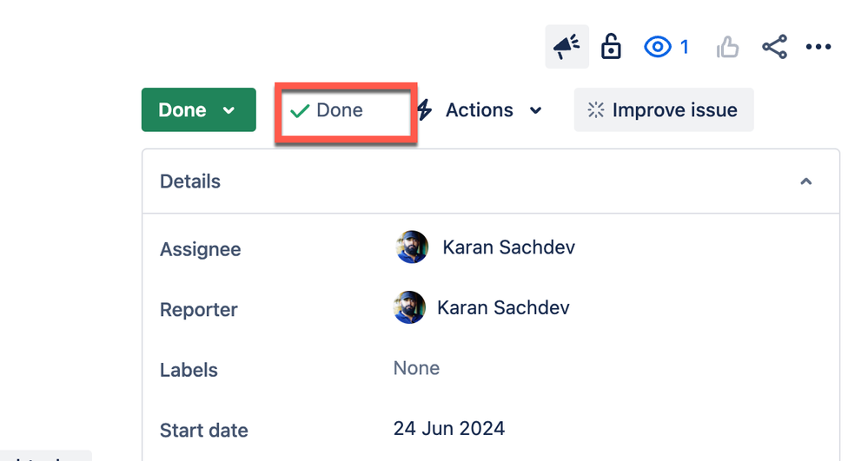The height and width of the screenshot is (461, 868).
Task: Click reporter avatar of Karan Sachdev
Action: point(409,307)
